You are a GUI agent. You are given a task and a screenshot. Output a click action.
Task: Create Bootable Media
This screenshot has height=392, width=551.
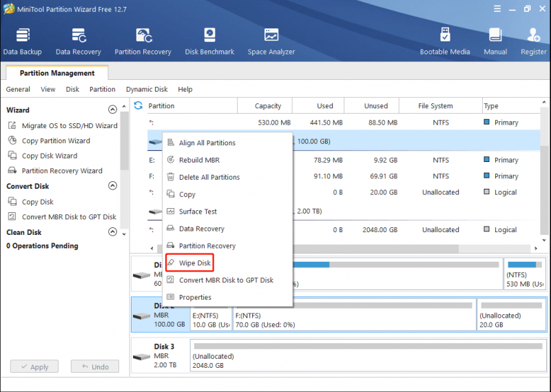pyautogui.click(x=445, y=41)
